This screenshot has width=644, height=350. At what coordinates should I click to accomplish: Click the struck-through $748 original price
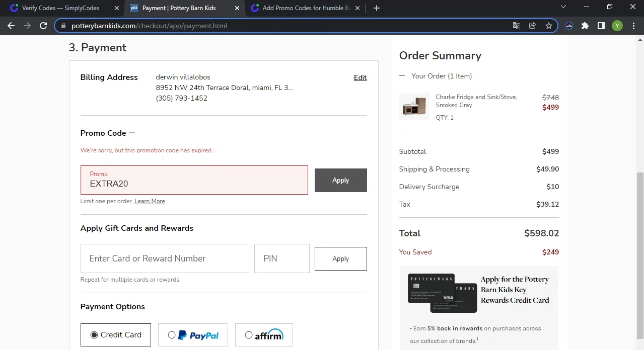coord(550,98)
